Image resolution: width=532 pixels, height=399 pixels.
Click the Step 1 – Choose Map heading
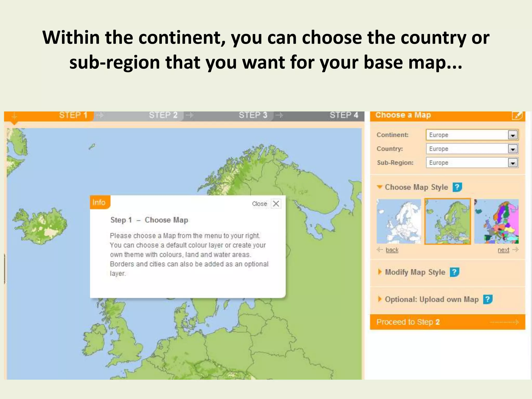pos(149,220)
